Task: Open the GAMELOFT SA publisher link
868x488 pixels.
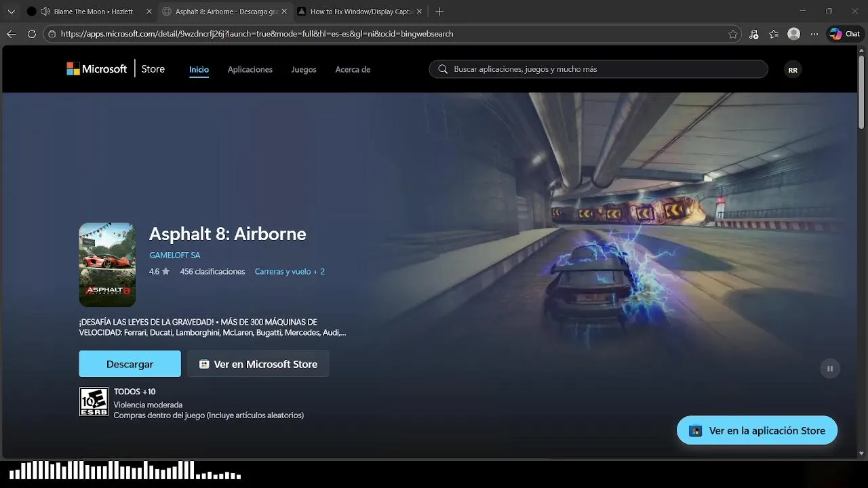Action: 174,256
